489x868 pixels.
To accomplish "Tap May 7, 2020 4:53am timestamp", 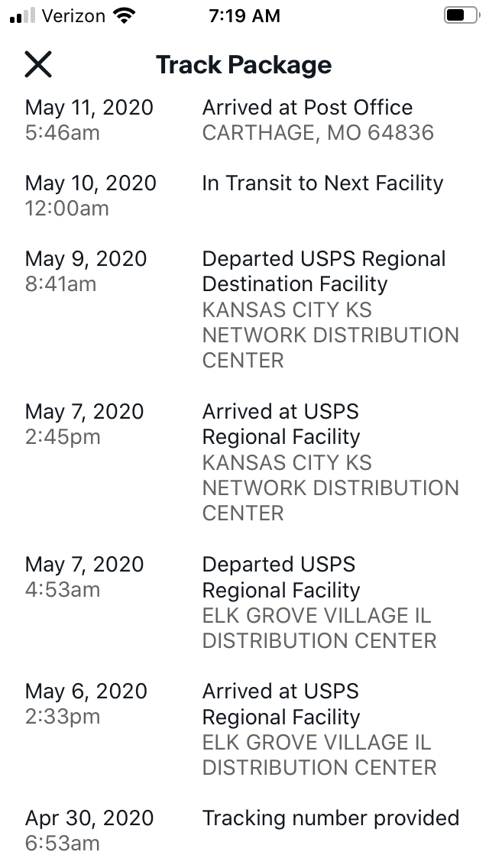I will coord(84,577).
